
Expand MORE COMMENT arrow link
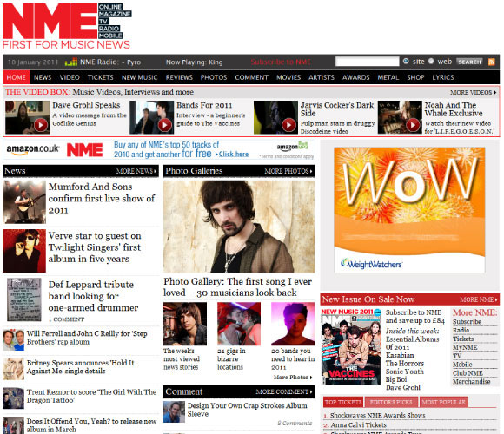284,391
